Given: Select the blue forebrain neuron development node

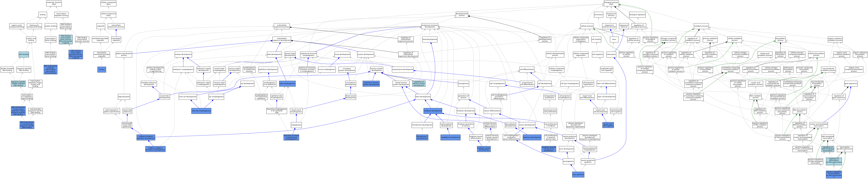Looking at the screenshot, I should tap(484, 149).
